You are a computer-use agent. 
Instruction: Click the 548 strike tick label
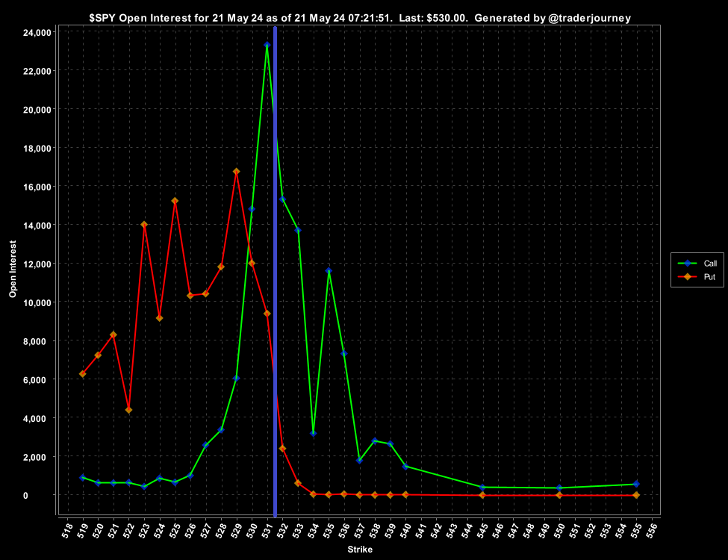tap(528, 531)
